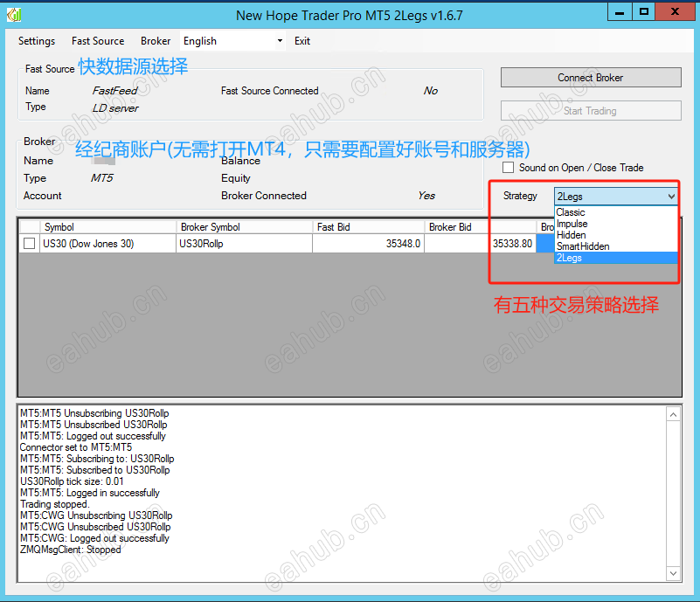Click the log scrollbar up arrow
This screenshot has width=700, height=602.
[673, 414]
